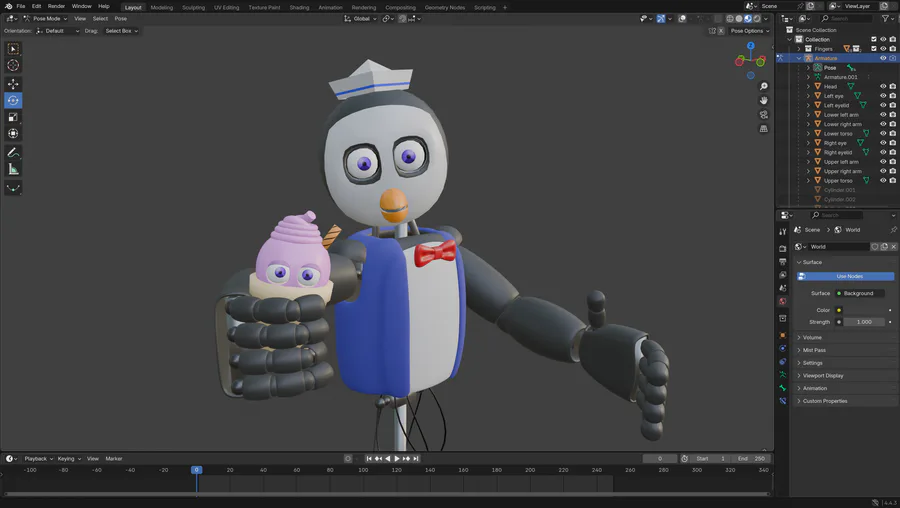Screen dimensions: 900x508
Task: Play the animation forward
Action: pyautogui.click(x=397, y=459)
